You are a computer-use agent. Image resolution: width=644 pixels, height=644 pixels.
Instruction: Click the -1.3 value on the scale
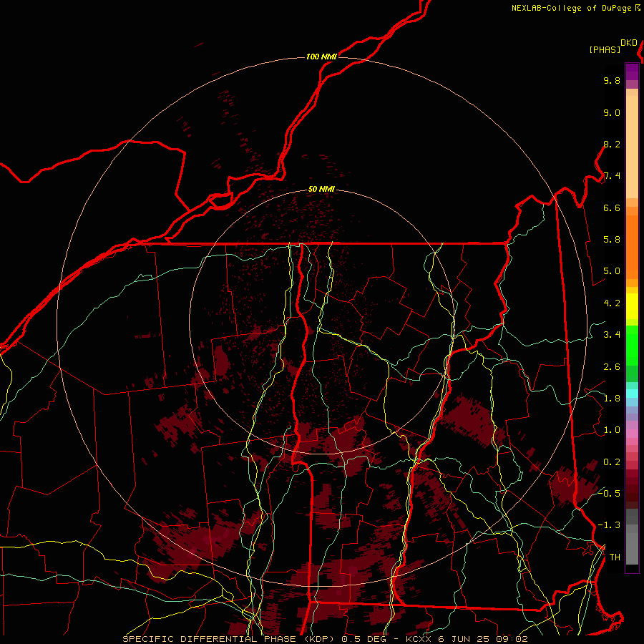pyautogui.click(x=609, y=525)
